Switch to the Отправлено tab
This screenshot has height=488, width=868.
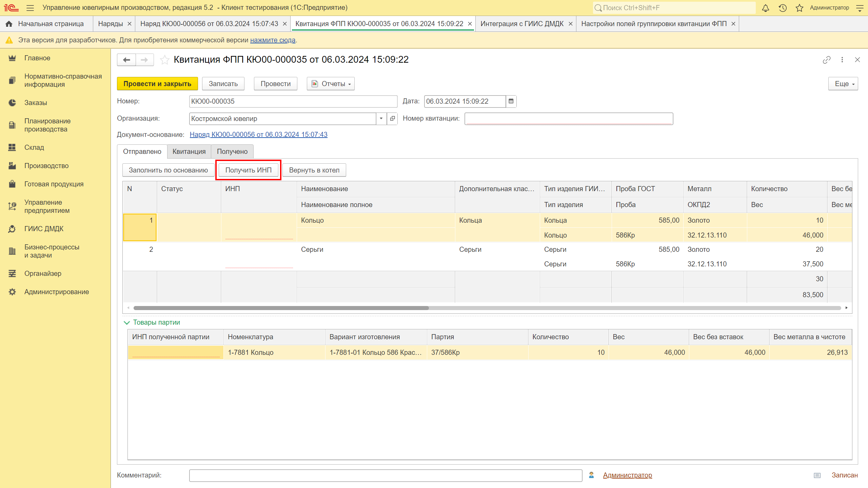pyautogui.click(x=142, y=151)
